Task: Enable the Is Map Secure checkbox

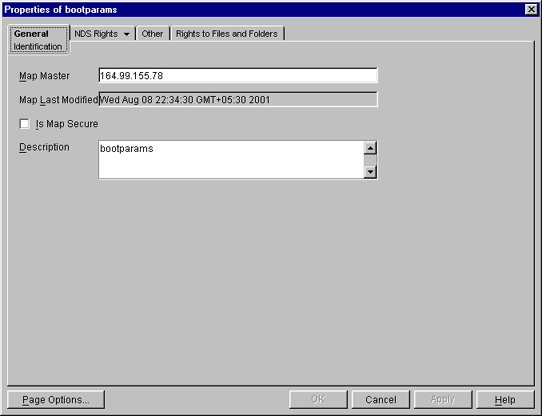Action: [x=25, y=124]
